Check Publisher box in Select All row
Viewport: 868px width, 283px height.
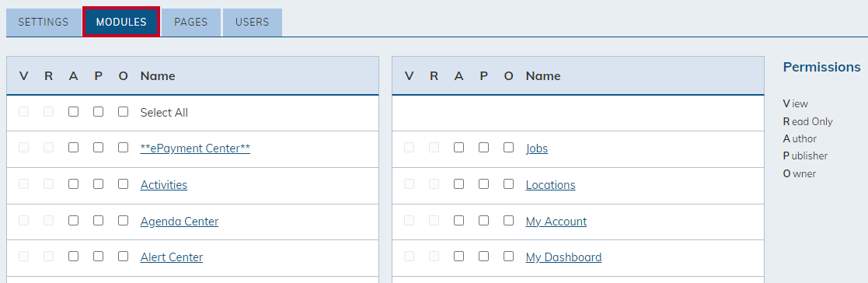point(98,112)
